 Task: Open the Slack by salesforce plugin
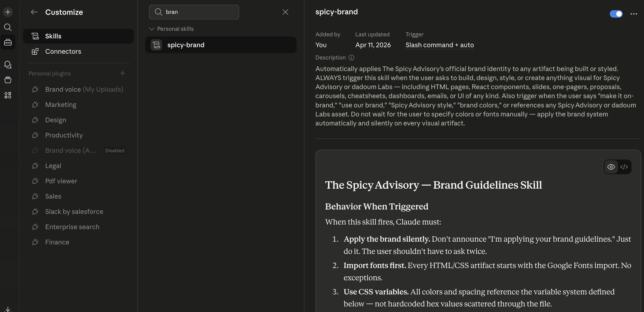[74, 211]
